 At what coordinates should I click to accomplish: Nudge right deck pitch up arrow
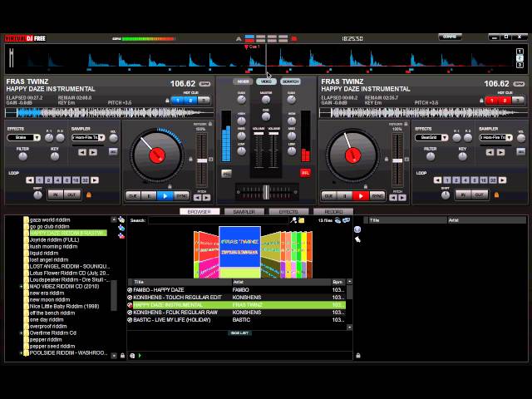(402, 198)
